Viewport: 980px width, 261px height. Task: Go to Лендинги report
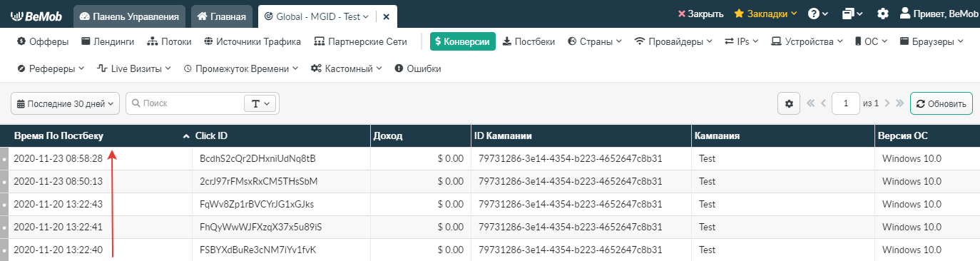[108, 41]
